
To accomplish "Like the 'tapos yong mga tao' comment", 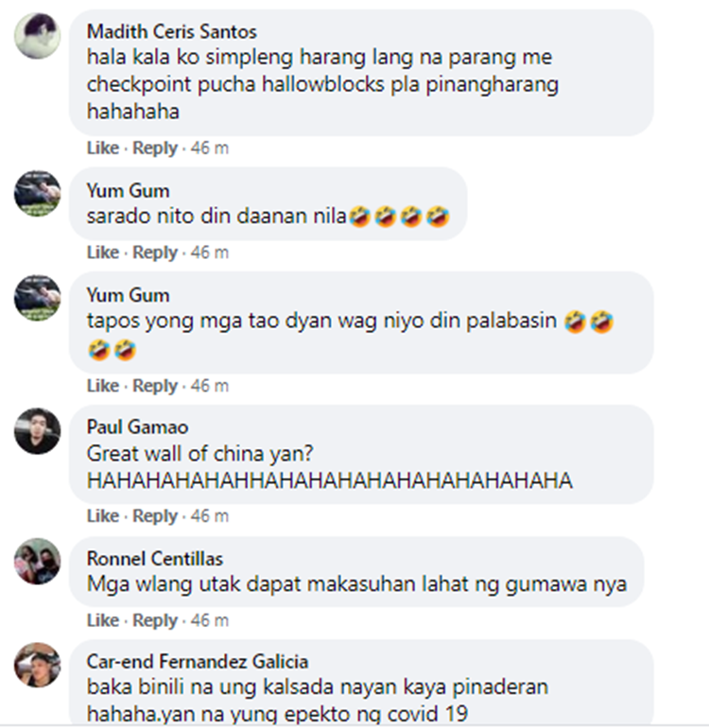I will [x=103, y=386].
